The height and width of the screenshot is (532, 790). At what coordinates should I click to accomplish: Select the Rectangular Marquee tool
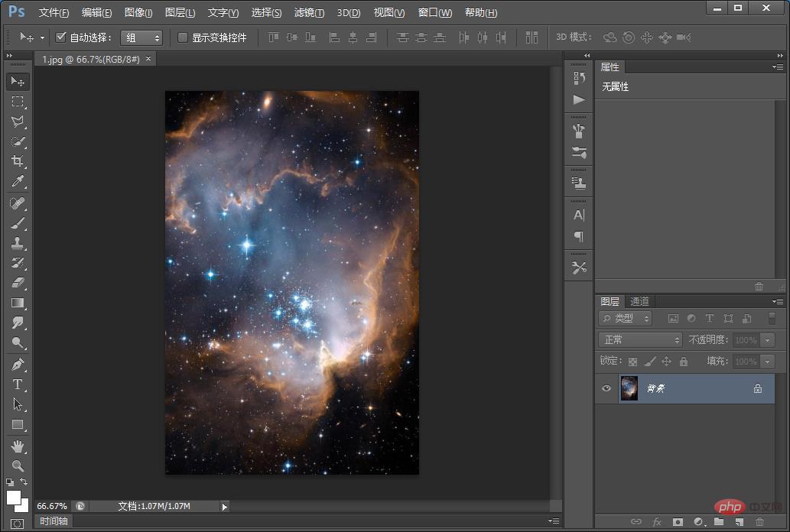coord(18,102)
